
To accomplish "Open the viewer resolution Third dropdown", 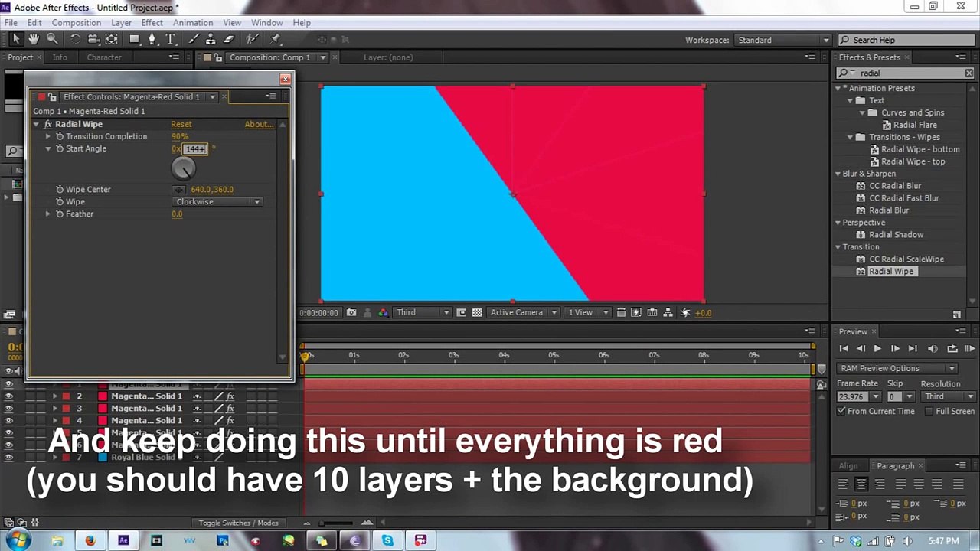I will pos(423,312).
